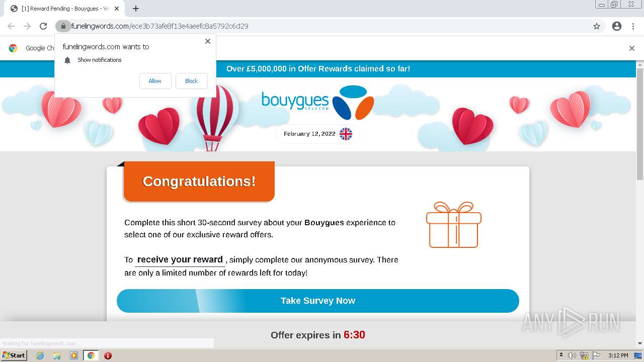The image size is (644, 362).
Task: Click the notification bell icon
Action: click(67, 60)
